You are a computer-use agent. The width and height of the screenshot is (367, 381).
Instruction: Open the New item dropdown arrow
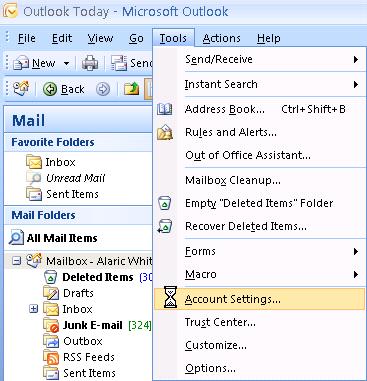click(x=66, y=63)
